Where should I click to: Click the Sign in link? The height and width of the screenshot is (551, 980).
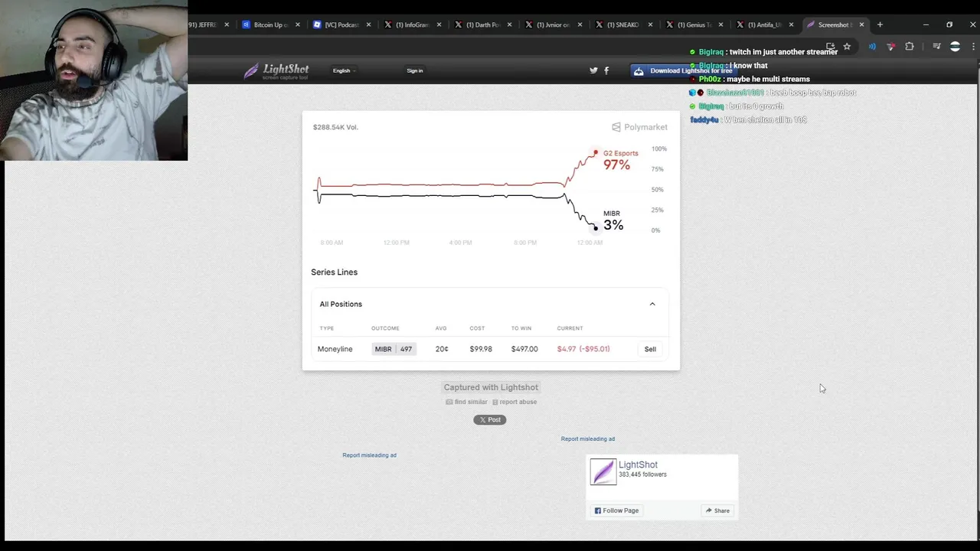click(x=414, y=70)
